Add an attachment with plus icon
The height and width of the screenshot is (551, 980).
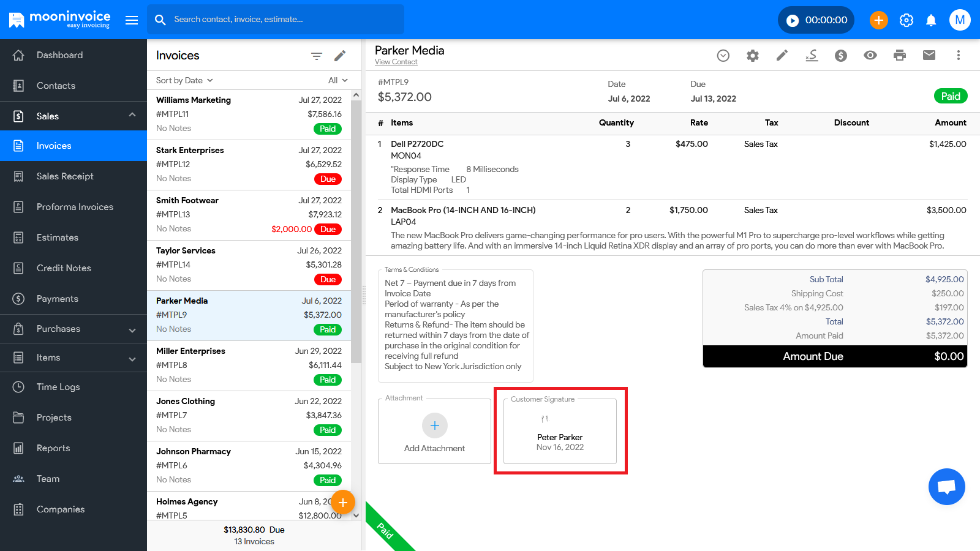(435, 425)
